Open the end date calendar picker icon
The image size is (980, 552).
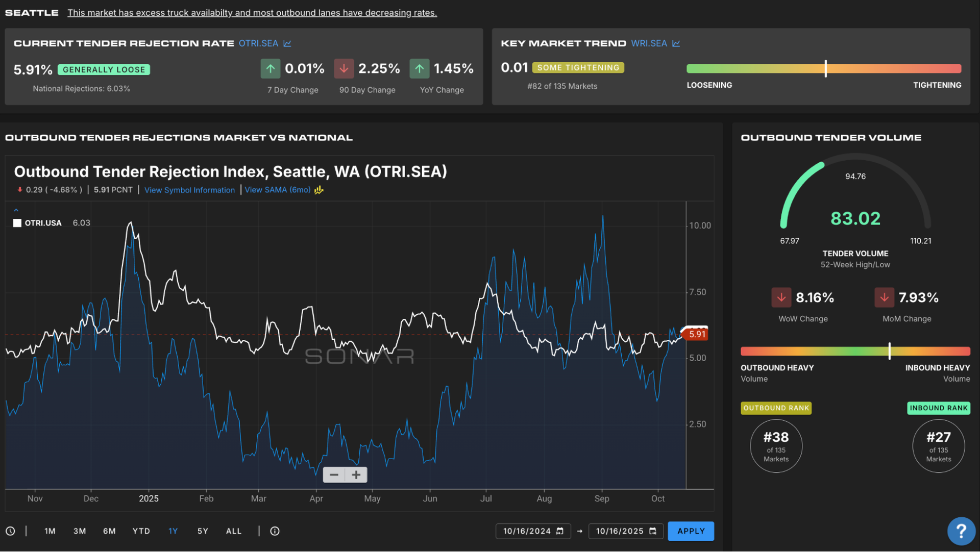point(653,531)
